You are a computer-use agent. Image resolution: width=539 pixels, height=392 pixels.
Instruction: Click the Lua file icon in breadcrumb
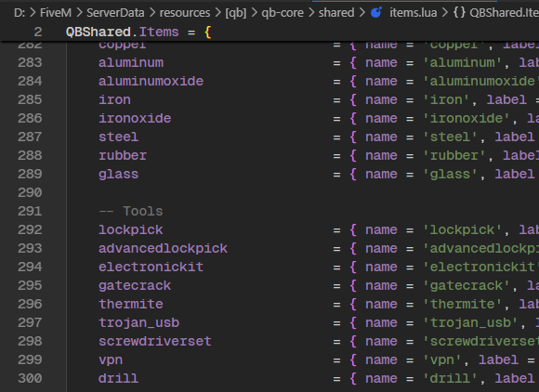376,13
